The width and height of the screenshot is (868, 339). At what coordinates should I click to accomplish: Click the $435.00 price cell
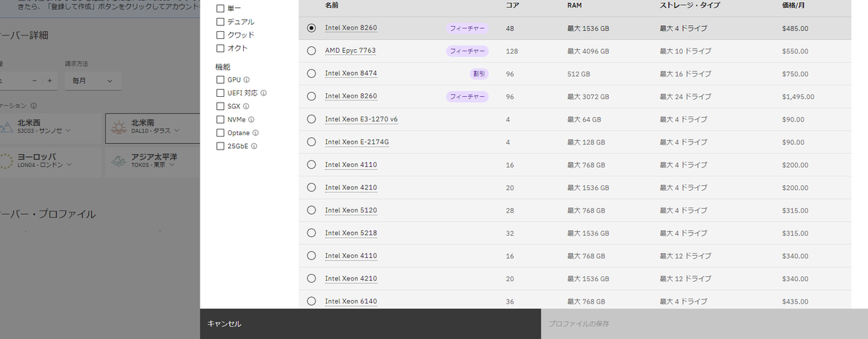click(795, 301)
